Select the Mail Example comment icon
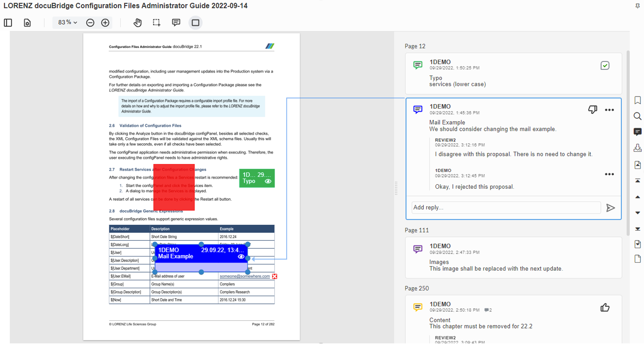 tap(418, 110)
